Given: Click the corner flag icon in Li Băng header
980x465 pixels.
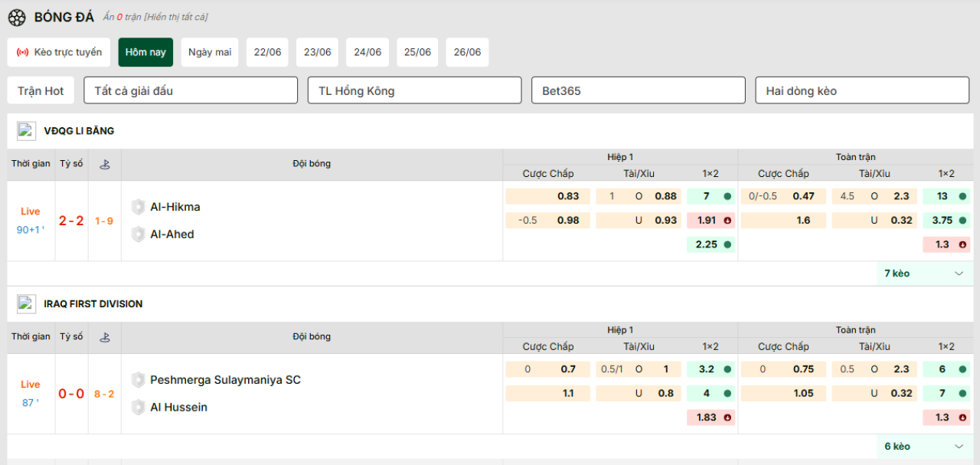Looking at the screenshot, I should pyautogui.click(x=105, y=164).
